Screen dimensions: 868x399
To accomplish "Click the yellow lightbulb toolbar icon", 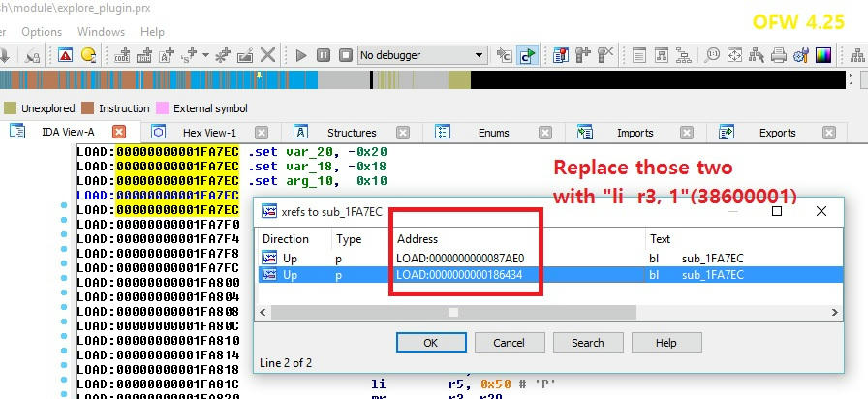I will [x=88, y=55].
